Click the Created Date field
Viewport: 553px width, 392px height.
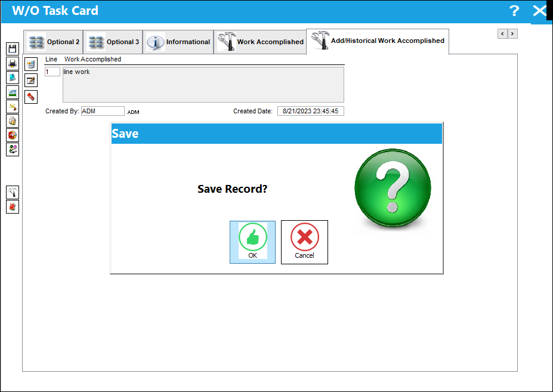pyautogui.click(x=310, y=111)
